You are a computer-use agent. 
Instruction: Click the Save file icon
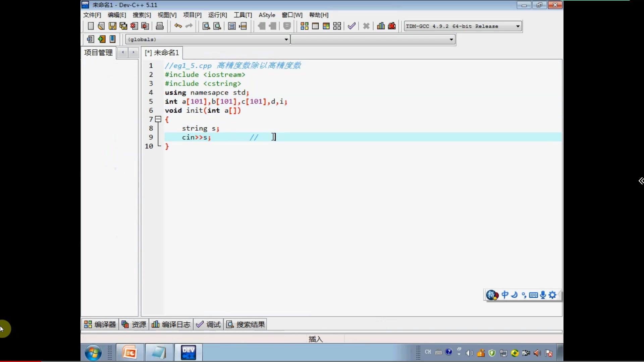tap(112, 26)
